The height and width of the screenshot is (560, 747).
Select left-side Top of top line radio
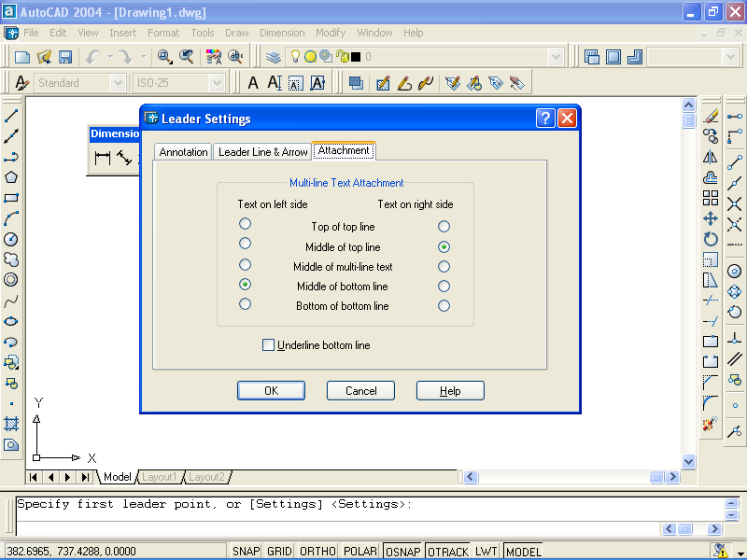point(245,223)
